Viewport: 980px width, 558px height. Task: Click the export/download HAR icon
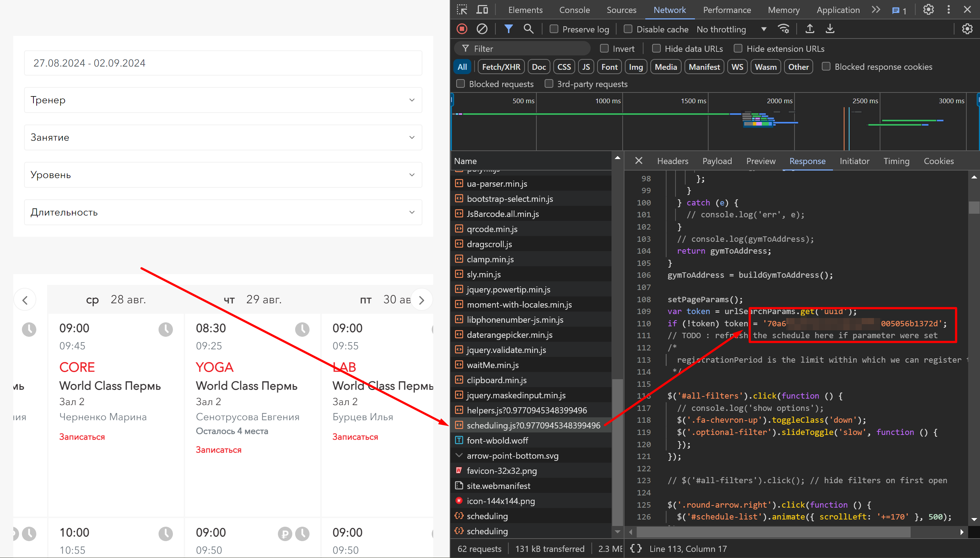click(830, 29)
